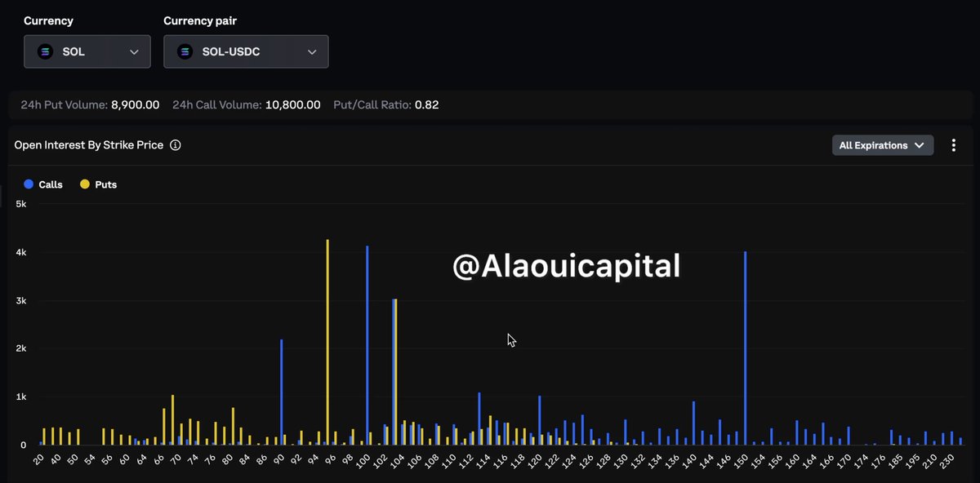Click the yellow Puts legend dot
This screenshot has height=483, width=980.
tap(85, 184)
